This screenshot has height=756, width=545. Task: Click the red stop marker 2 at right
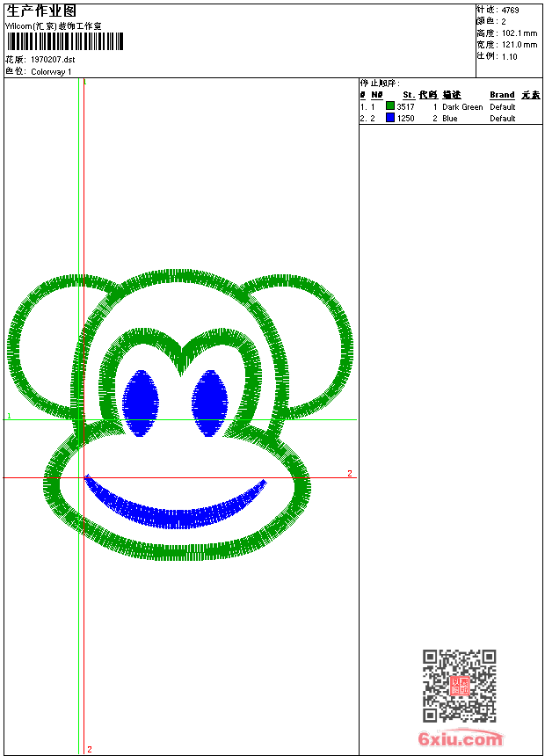point(349,474)
